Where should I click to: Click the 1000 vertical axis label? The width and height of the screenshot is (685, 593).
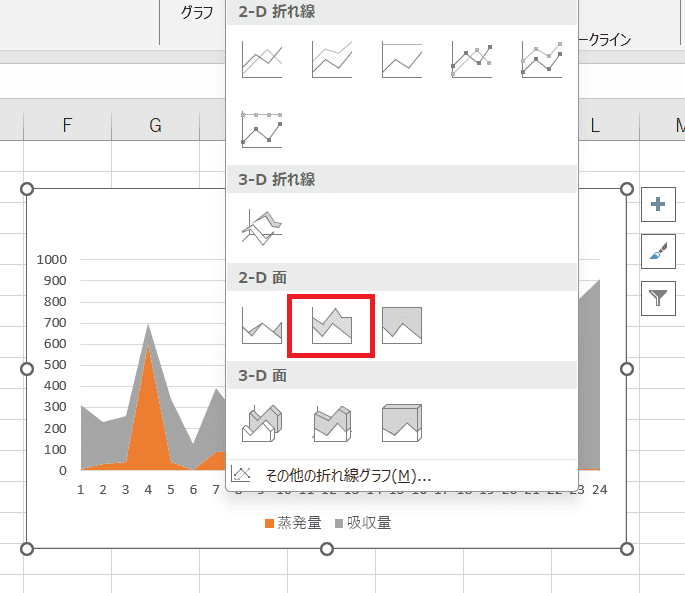52,260
